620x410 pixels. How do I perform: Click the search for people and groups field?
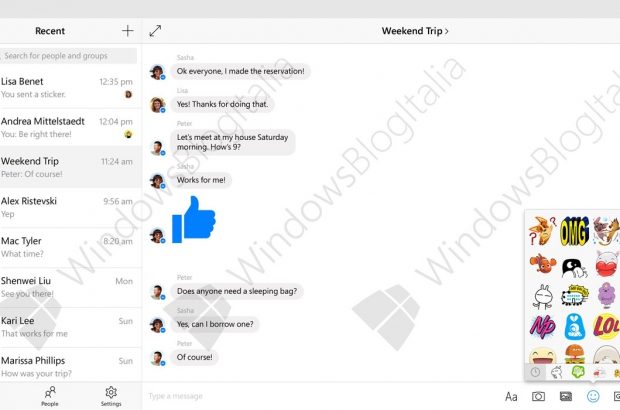[69, 56]
